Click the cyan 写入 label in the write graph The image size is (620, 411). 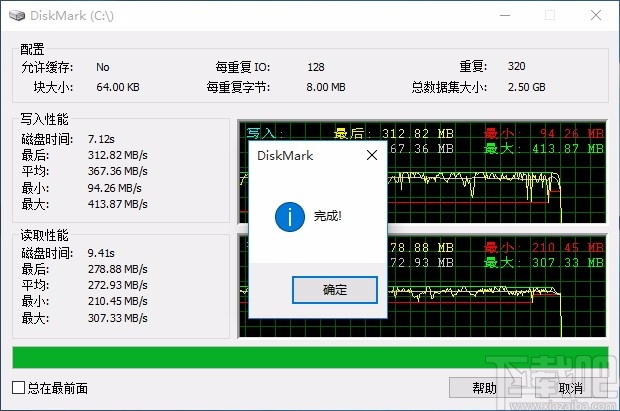pyautogui.click(x=264, y=133)
